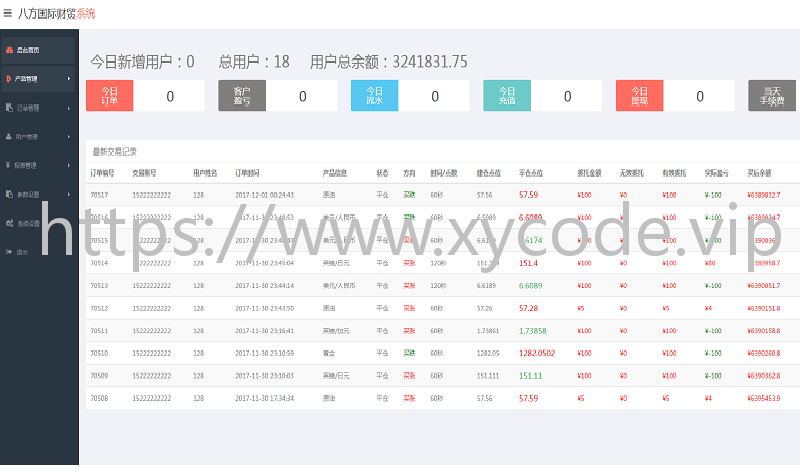Select the 订单管理 document icon
The width and height of the screenshot is (800, 475).
coord(9,108)
